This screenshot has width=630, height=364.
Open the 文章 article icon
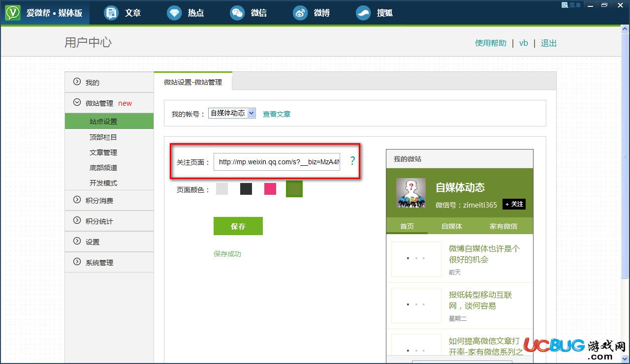coord(112,13)
